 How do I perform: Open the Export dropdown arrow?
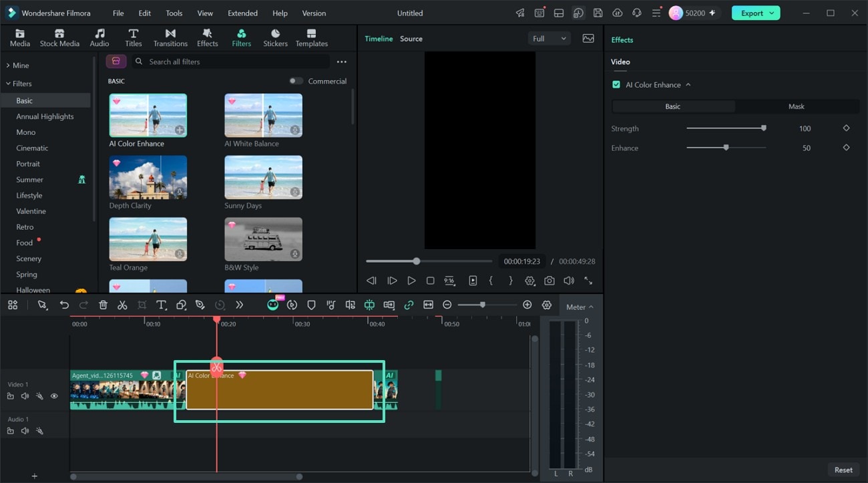[x=773, y=13]
